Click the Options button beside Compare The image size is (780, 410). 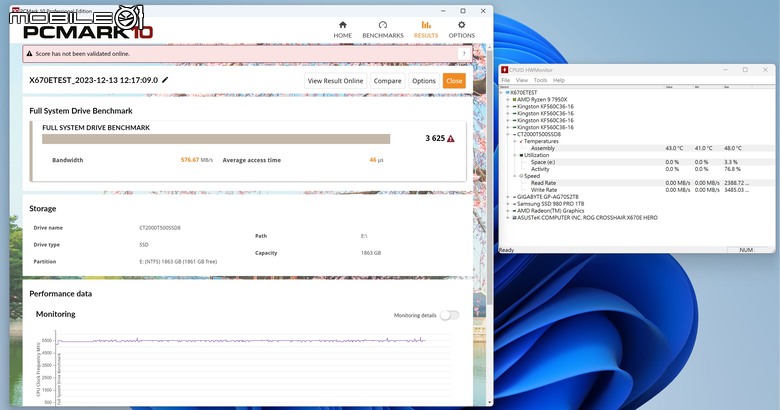(424, 81)
